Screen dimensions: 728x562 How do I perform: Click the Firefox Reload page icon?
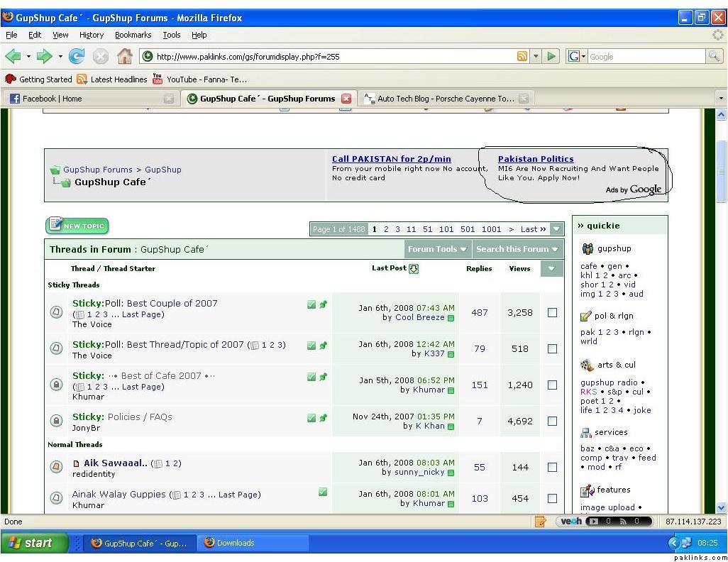(77, 57)
